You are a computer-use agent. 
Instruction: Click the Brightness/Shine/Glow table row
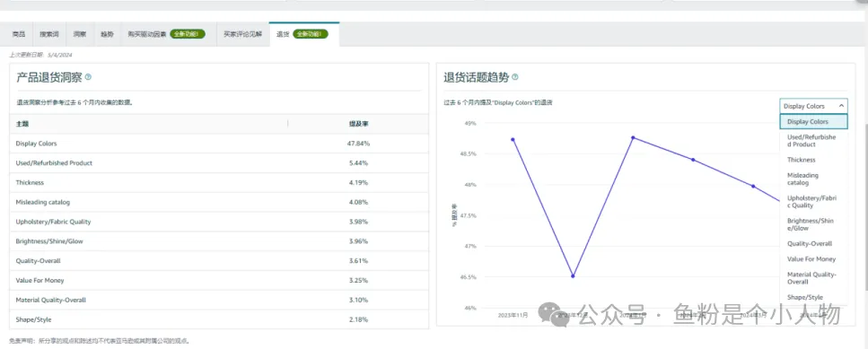click(x=219, y=241)
